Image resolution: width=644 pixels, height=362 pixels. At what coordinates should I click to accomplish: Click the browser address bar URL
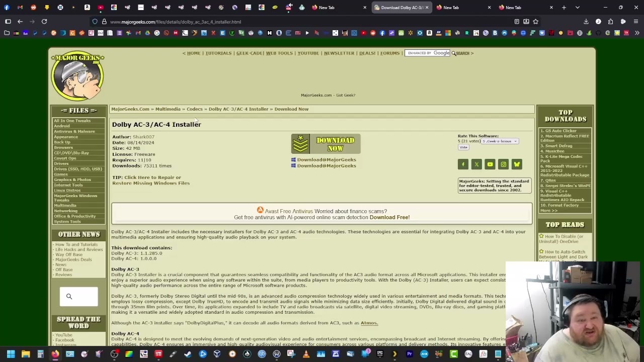tap(176, 22)
